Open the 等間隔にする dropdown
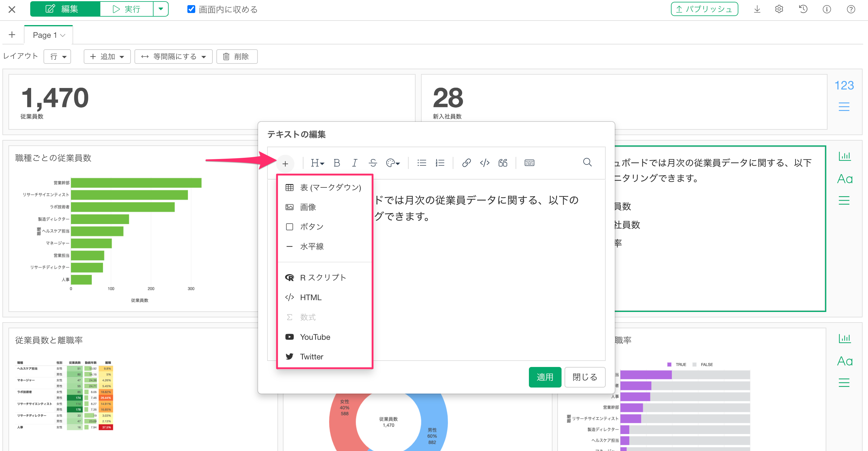 pyautogui.click(x=173, y=57)
